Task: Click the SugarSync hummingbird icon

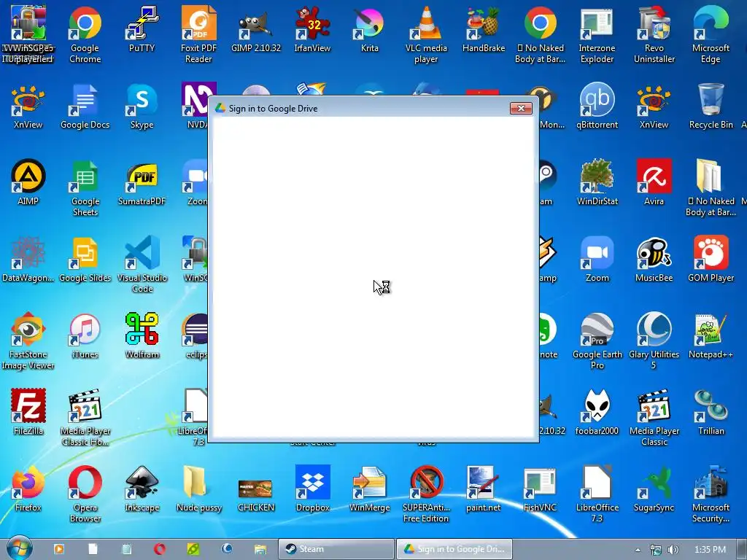Action: click(x=654, y=489)
